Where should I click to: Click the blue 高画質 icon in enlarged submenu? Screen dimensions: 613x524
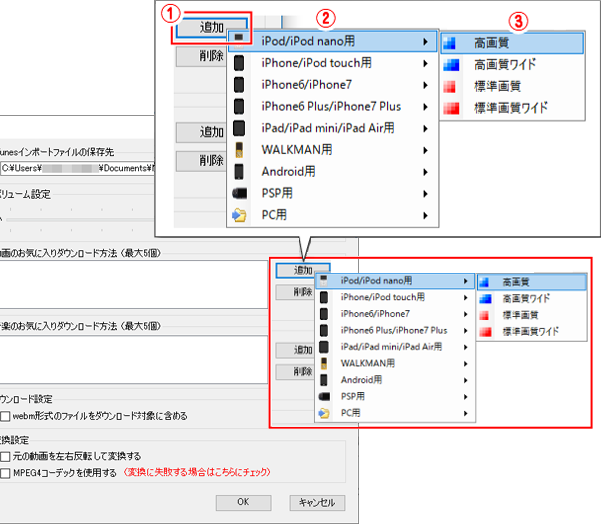click(451, 44)
